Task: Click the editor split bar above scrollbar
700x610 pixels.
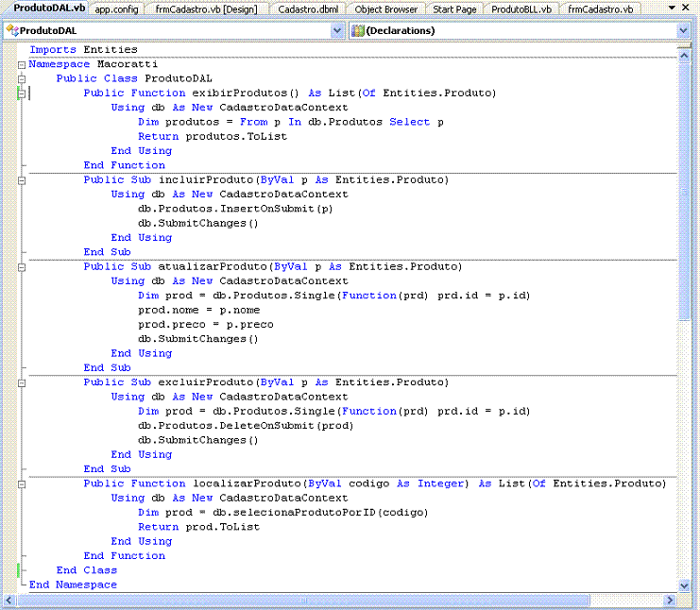Action: click(x=684, y=46)
